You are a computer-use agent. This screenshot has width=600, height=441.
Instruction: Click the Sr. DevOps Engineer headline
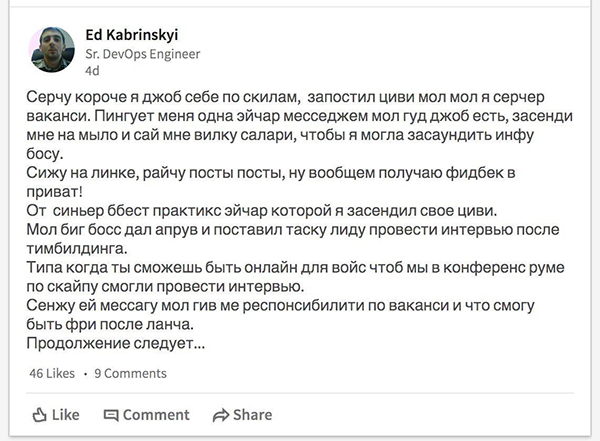(143, 54)
